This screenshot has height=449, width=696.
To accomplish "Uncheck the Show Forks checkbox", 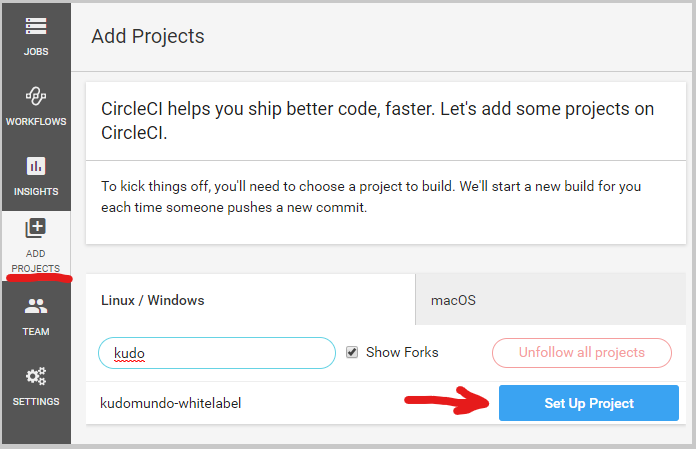I will coord(352,352).
